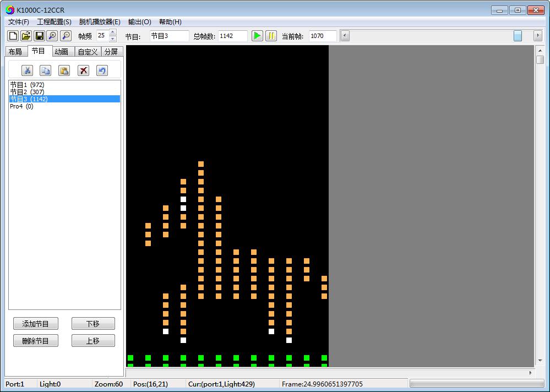Click the cut scissors icon

(27, 70)
